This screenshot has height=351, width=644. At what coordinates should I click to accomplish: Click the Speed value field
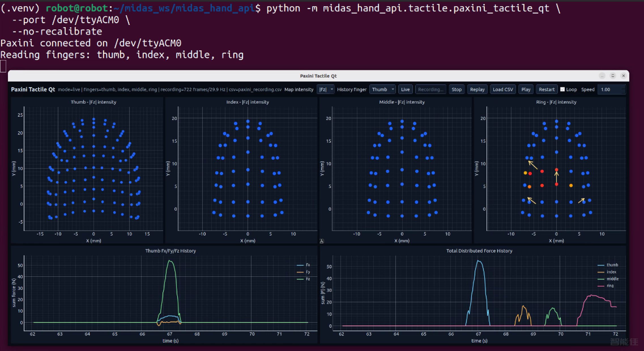609,89
